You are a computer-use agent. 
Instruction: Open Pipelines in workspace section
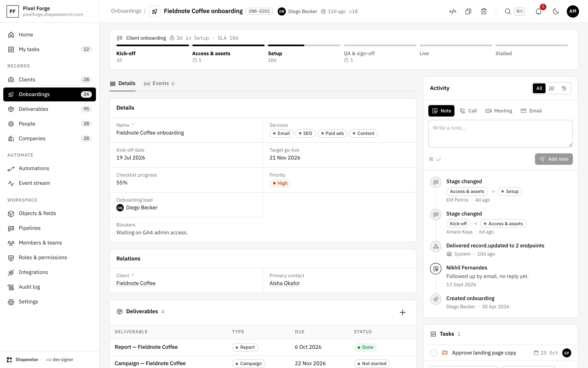coord(50,228)
